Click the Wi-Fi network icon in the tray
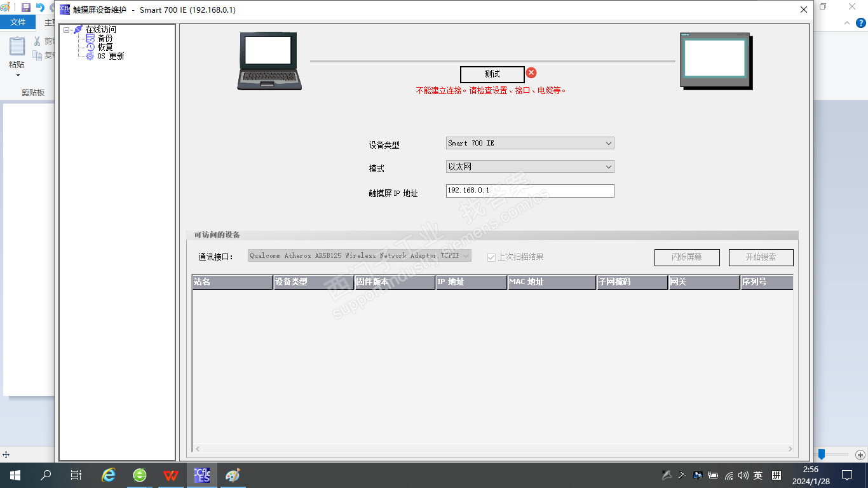 (x=728, y=475)
